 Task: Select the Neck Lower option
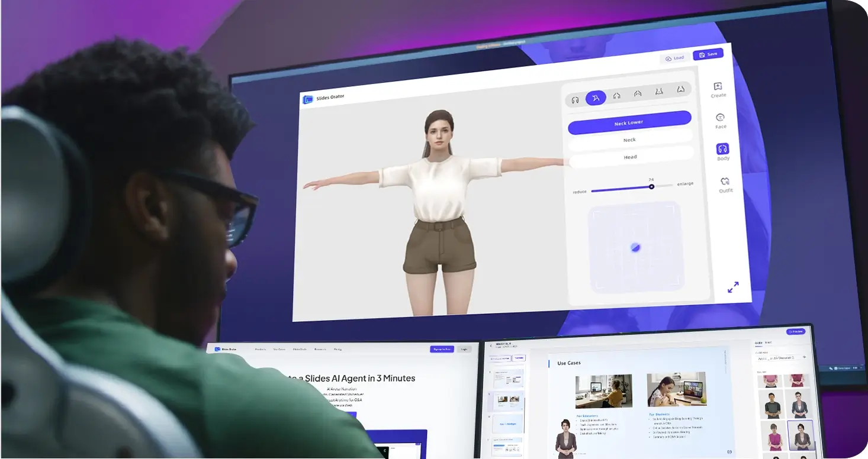pos(629,122)
